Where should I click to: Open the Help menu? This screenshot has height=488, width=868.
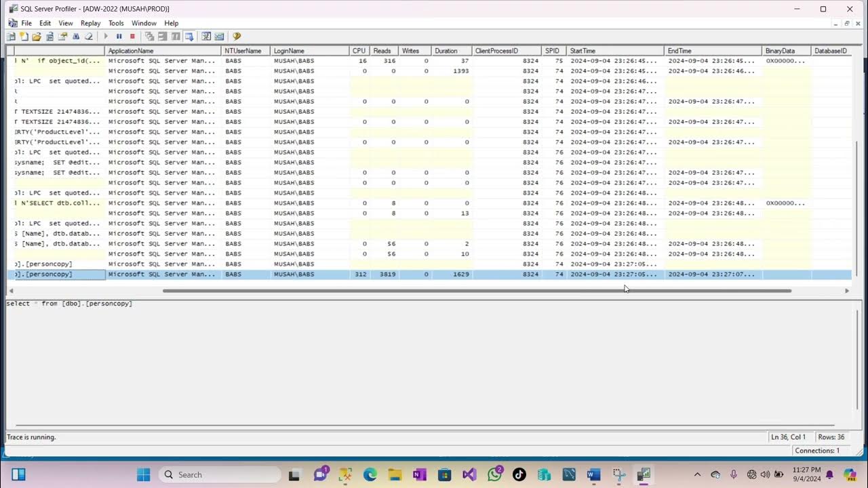[x=171, y=23]
